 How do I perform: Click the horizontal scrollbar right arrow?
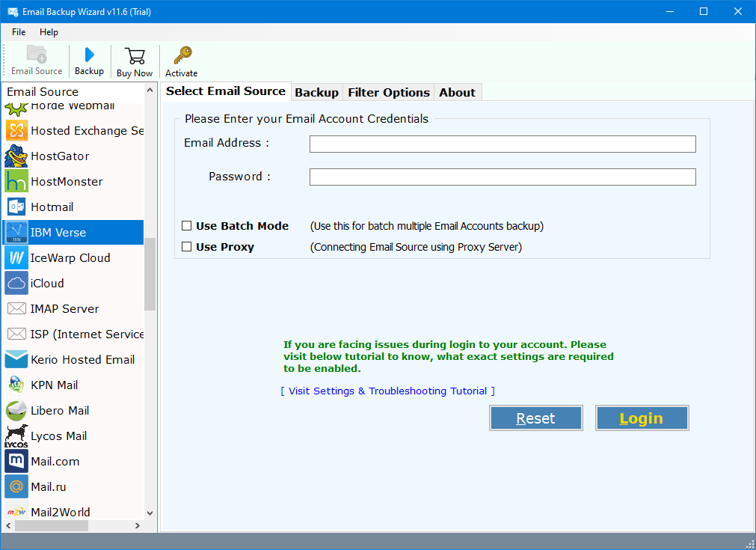tap(138, 525)
